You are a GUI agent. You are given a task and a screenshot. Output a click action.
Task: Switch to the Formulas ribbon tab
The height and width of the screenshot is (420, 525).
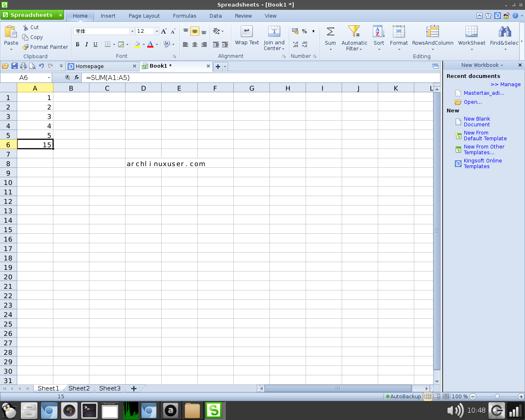(x=185, y=16)
